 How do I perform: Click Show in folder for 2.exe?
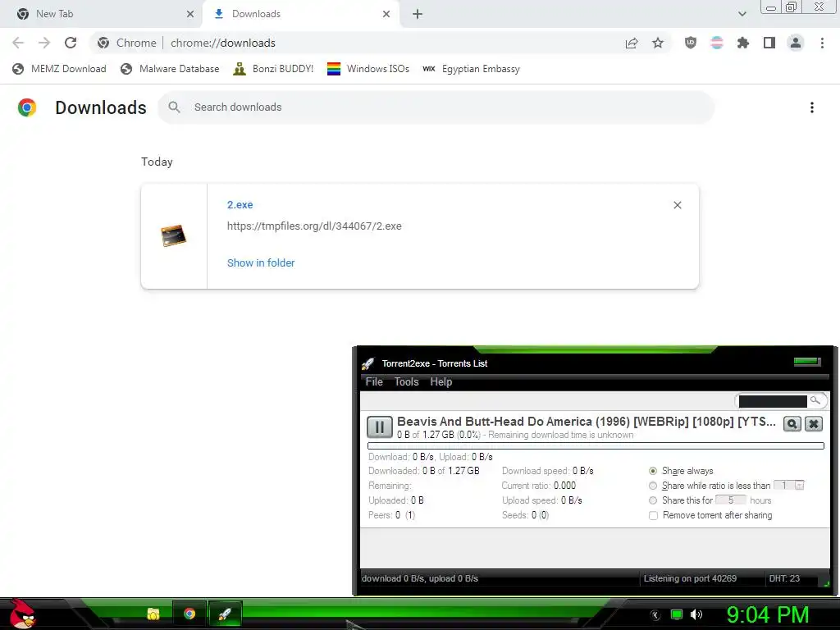(x=260, y=263)
